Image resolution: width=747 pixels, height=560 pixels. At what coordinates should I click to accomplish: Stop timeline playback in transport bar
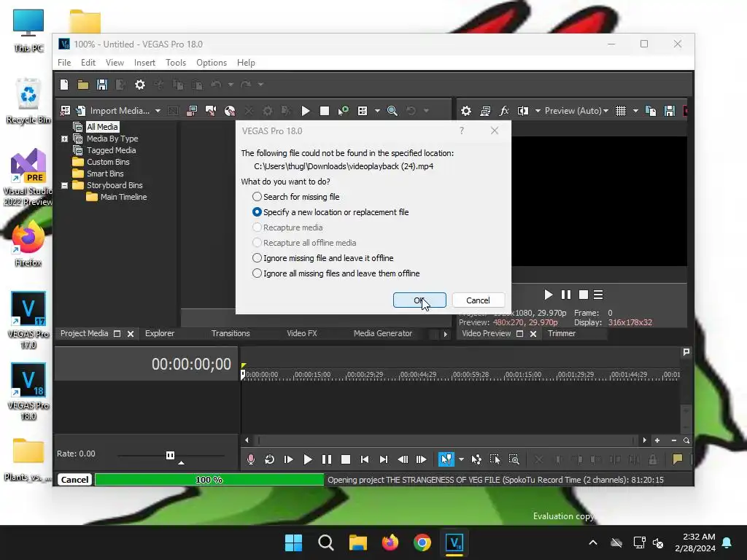click(346, 459)
